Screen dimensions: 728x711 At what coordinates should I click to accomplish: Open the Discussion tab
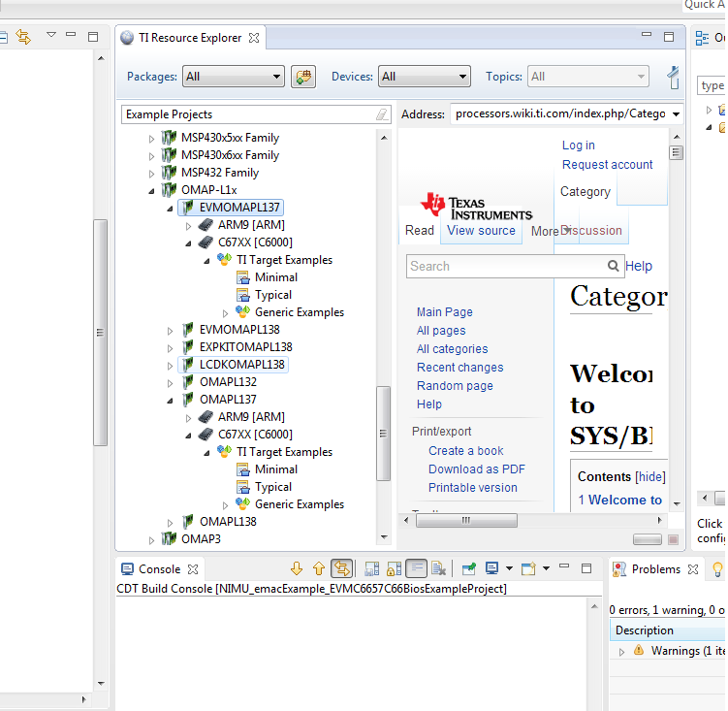[x=592, y=231]
